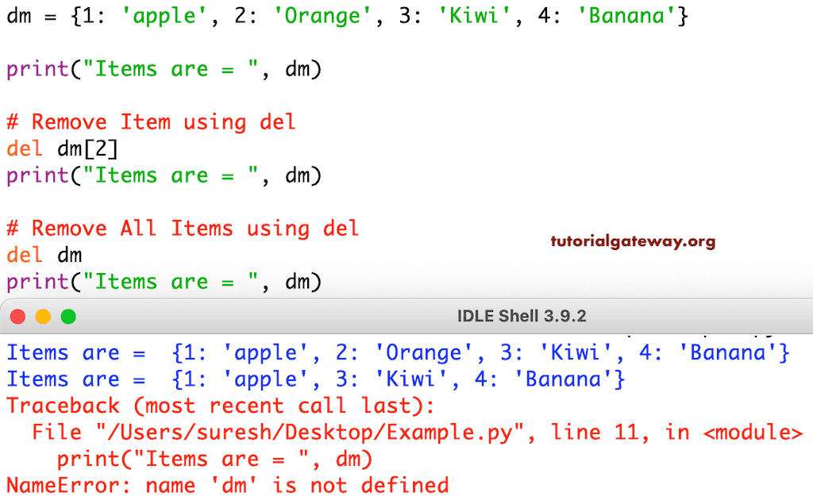Screen dimensions: 813x504
Task: Select the Remove Item using del comment
Action: point(151,122)
